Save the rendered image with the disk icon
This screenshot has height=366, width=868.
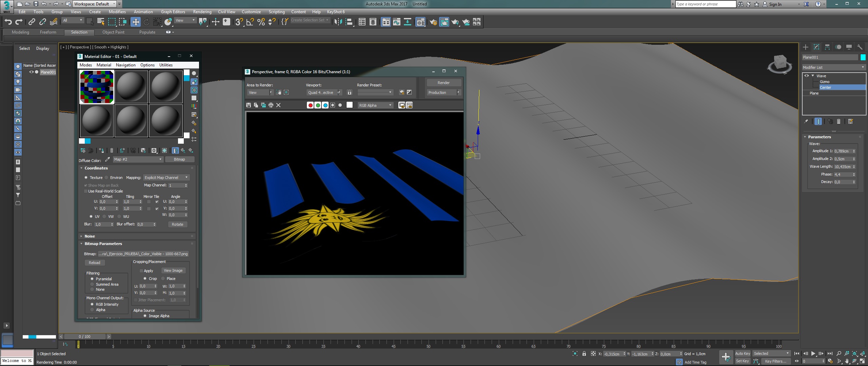(249, 105)
